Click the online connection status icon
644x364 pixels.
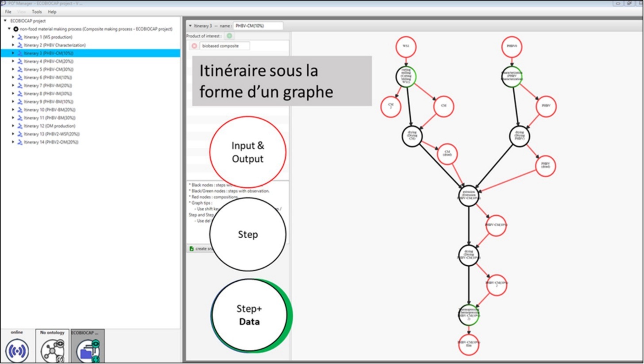pyautogui.click(x=17, y=349)
